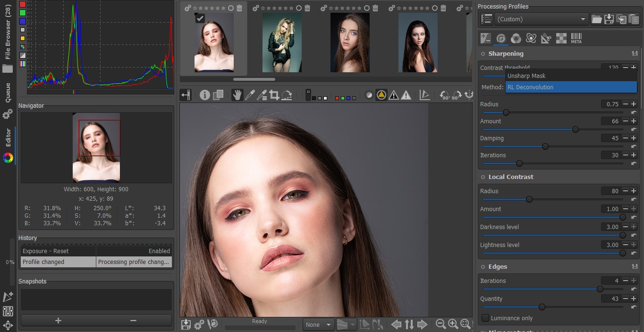This screenshot has height=332, width=644.
Task: Click the zoom in magnifier icon
Action: (453, 324)
